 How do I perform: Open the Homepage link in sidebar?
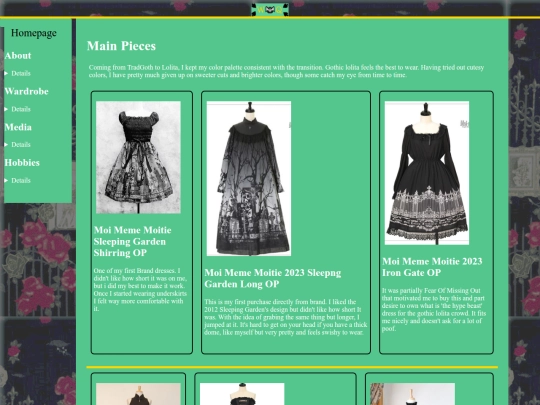34,33
